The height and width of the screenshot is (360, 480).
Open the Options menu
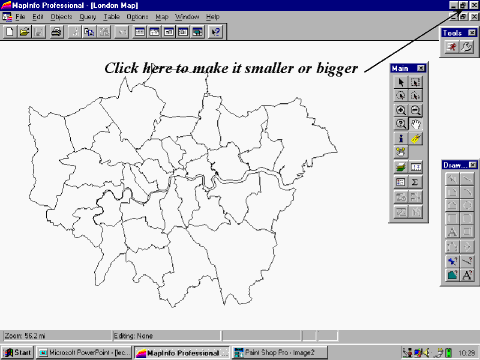pyautogui.click(x=137, y=17)
